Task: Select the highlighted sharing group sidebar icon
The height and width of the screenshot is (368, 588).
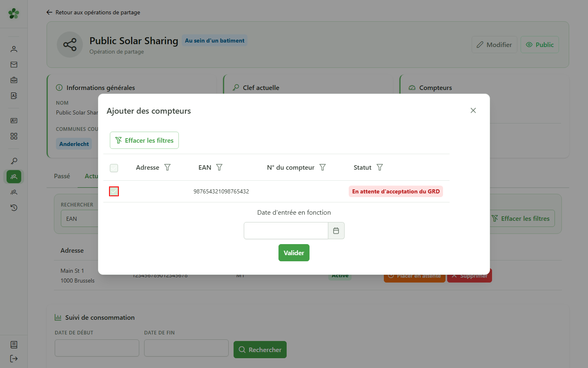Action: [14, 177]
